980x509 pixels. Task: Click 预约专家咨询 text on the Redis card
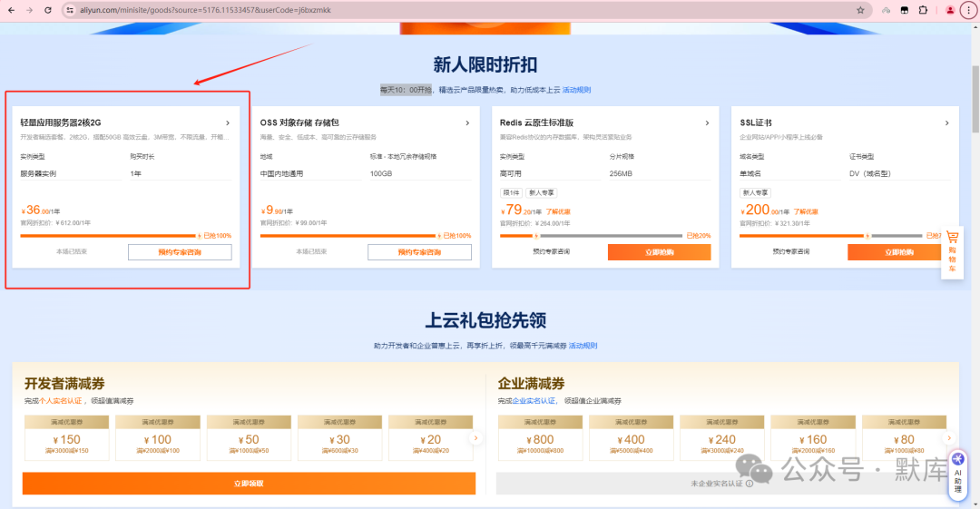point(552,252)
